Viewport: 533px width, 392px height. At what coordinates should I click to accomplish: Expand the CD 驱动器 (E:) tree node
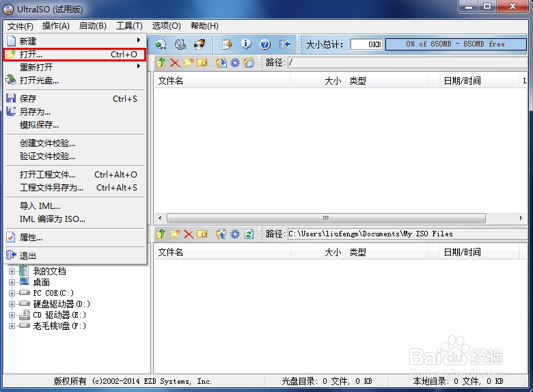click(12, 315)
